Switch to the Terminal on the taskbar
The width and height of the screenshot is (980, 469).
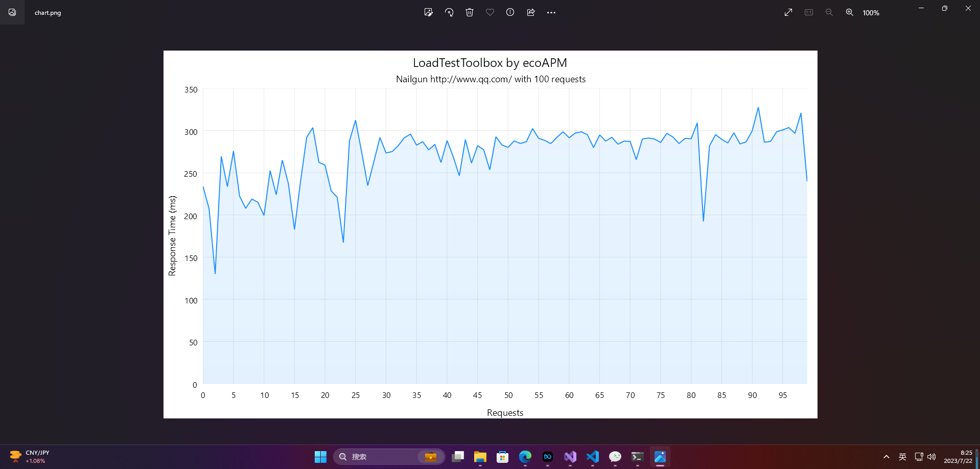coord(638,457)
